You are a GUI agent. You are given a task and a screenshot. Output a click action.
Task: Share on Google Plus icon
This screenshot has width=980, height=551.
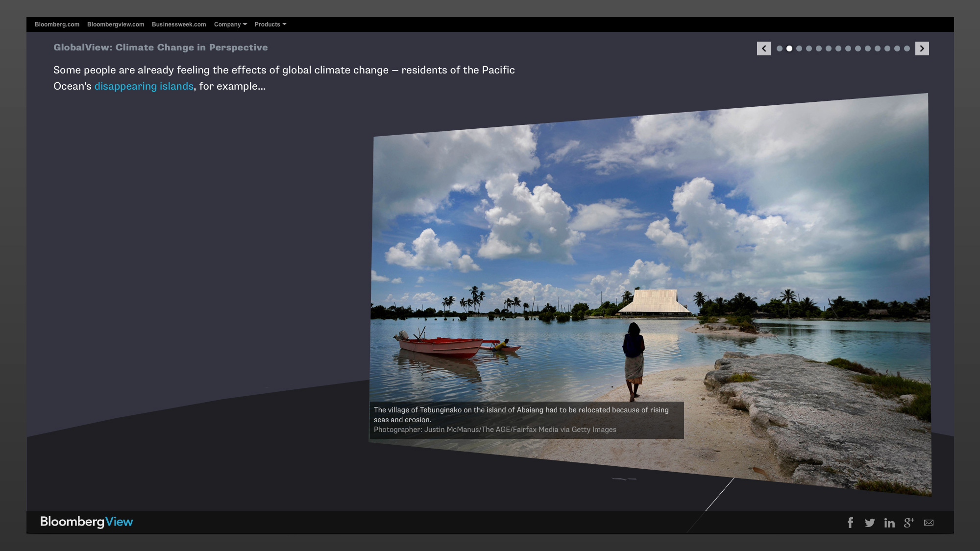[x=909, y=523]
